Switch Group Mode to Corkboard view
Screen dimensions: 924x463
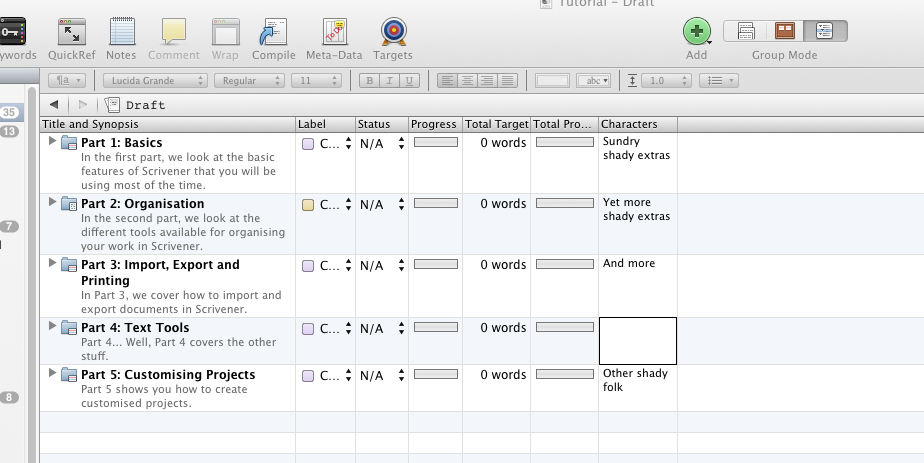pos(785,31)
